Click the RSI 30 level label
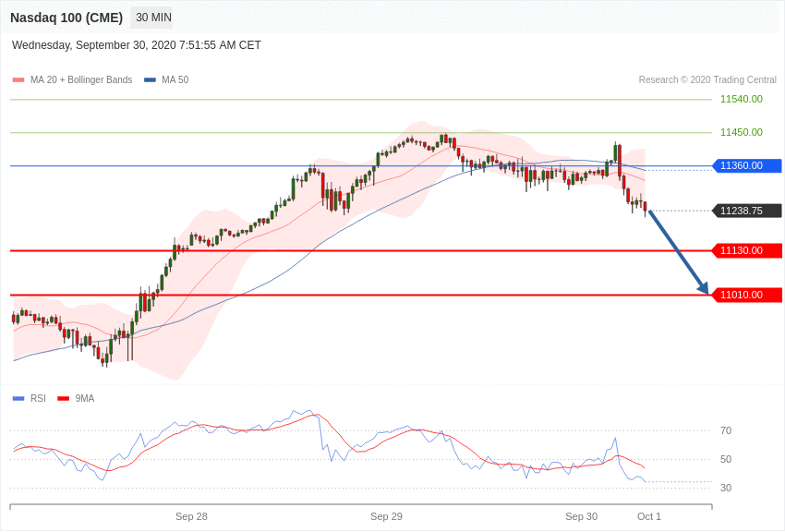This screenshot has width=785, height=532. (x=726, y=488)
